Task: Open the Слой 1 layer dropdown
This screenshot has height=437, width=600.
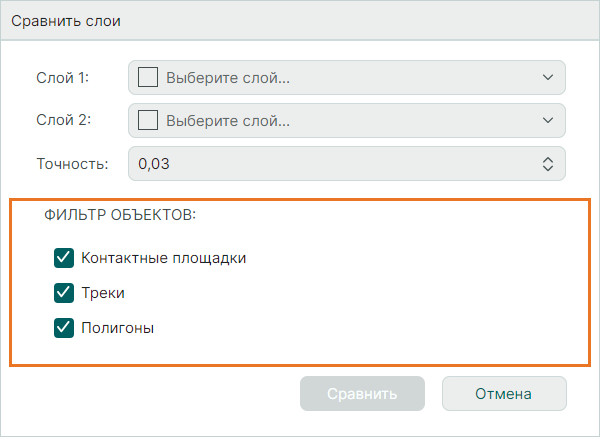Action: (346, 77)
